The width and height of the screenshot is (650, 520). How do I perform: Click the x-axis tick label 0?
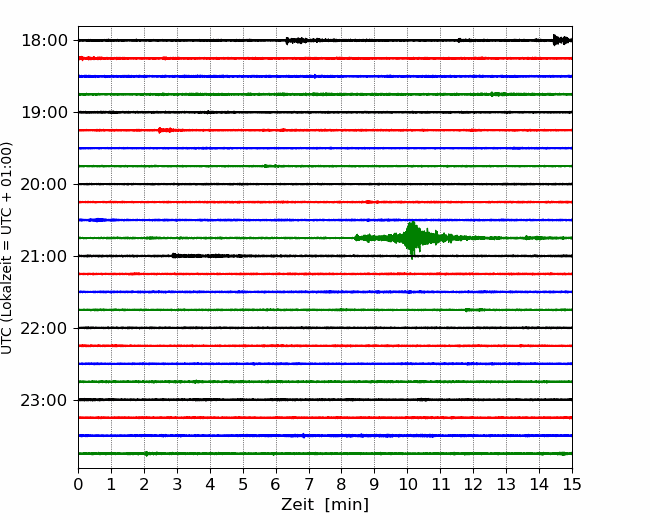click(x=78, y=484)
